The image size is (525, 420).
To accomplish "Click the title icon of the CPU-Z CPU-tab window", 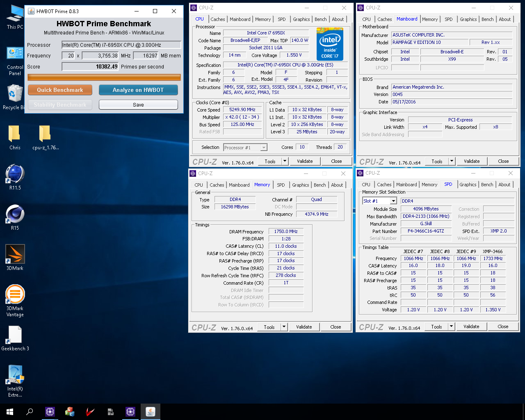I will 194,7.
